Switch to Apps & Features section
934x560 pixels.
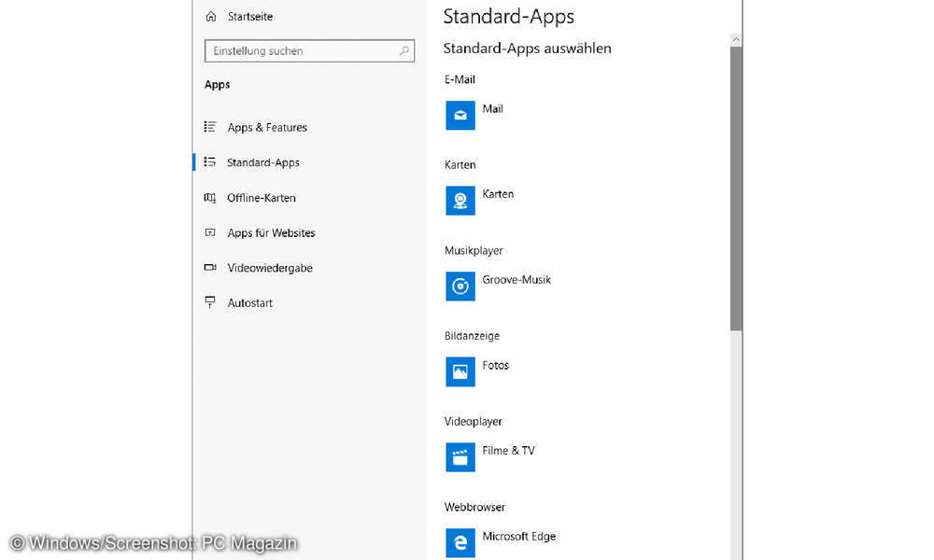click(x=267, y=127)
